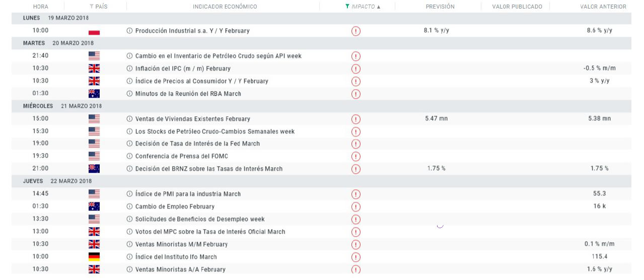Click impact icon in Índice del Instituto Ifo row
This screenshot has height=280, width=644.
click(356, 257)
